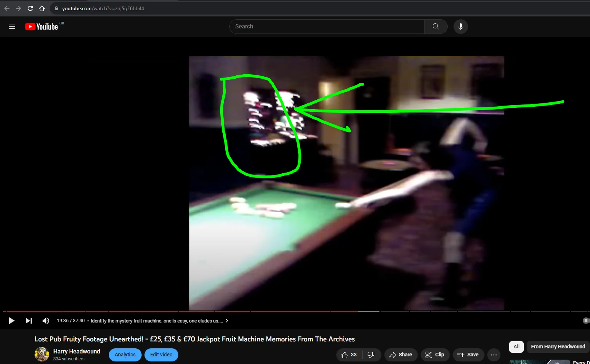Expand the chapter title chevron
This screenshot has width=590, height=364.
point(227,321)
